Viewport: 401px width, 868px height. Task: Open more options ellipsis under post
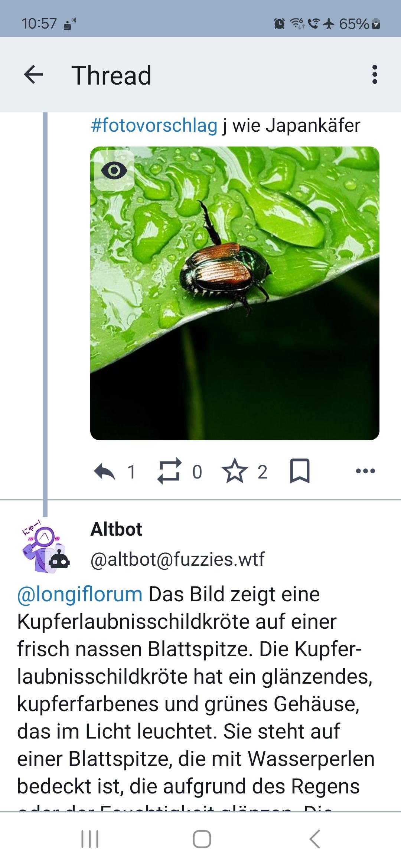(365, 471)
